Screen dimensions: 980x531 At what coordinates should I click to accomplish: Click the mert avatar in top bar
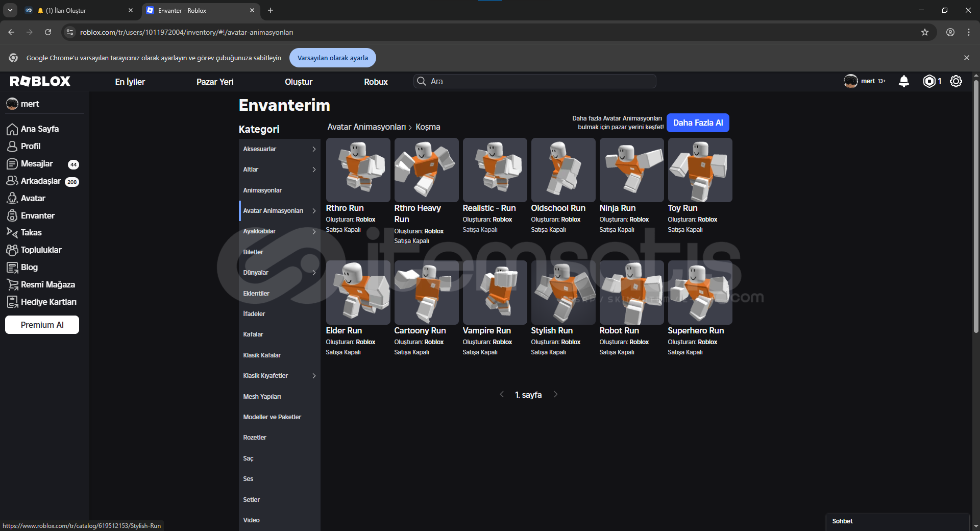pos(850,81)
